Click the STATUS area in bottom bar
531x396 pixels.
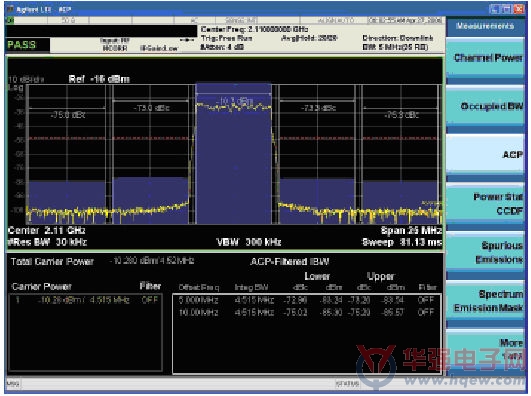click(x=347, y=383)
